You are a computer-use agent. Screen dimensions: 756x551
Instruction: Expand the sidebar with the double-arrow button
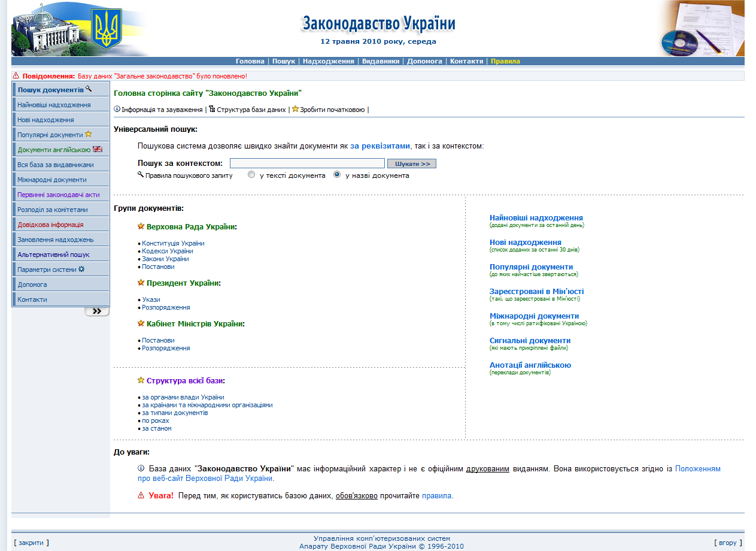(97, 311)
